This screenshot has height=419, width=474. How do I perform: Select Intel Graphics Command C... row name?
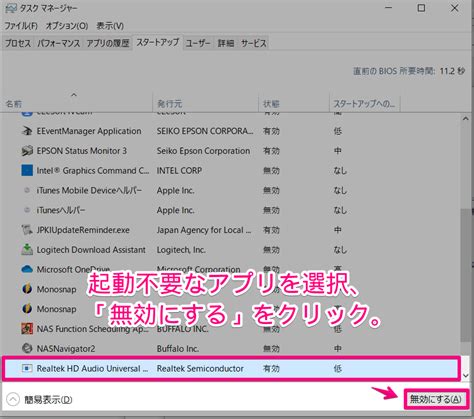[93, 170]
